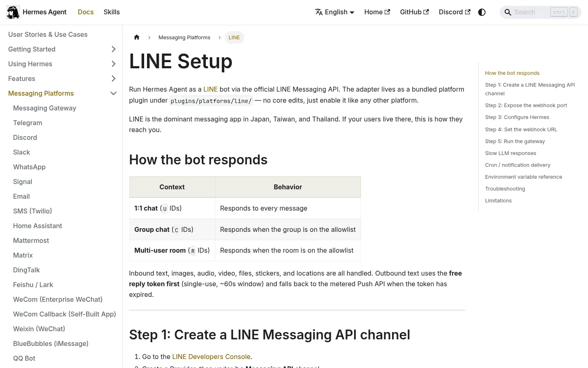This screenshot has height=368, width=588.
Task: Open the Email setup page
Action: pos(21,196)
